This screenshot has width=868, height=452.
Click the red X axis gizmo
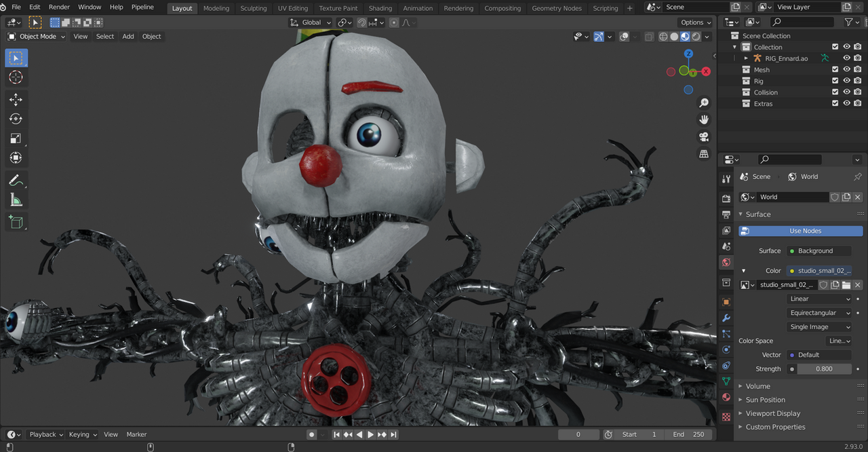tap(706, 71)
